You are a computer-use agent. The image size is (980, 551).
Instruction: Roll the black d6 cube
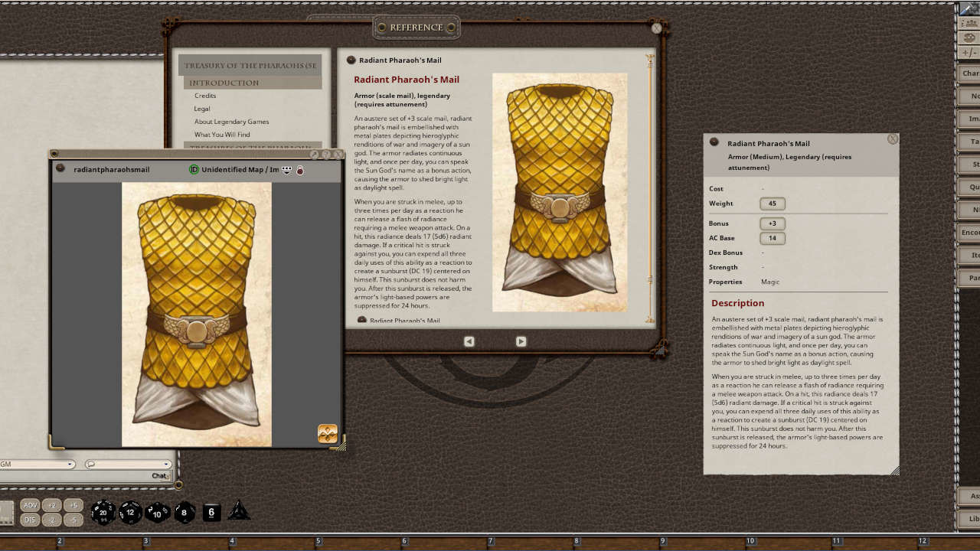coord(211,513)
